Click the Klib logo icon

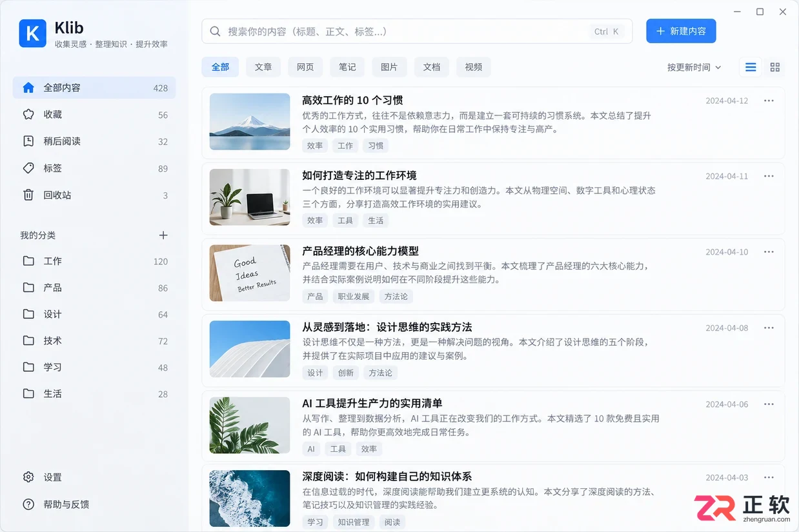[32, 34]
